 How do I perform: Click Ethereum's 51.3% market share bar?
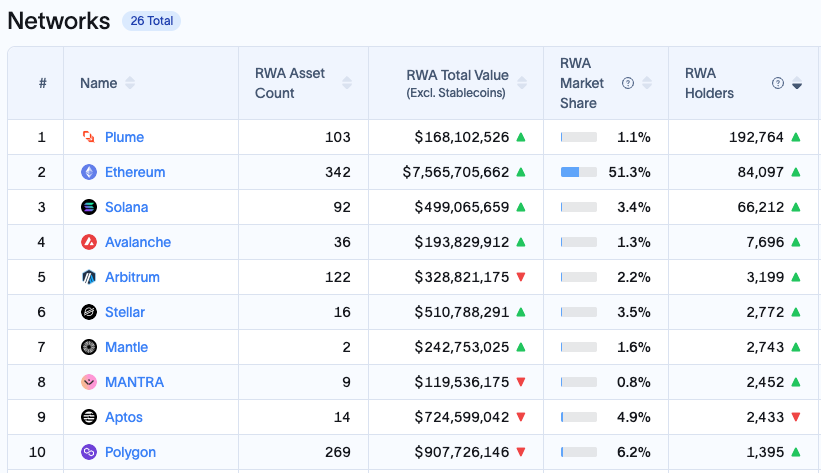(x=579, y=172)
